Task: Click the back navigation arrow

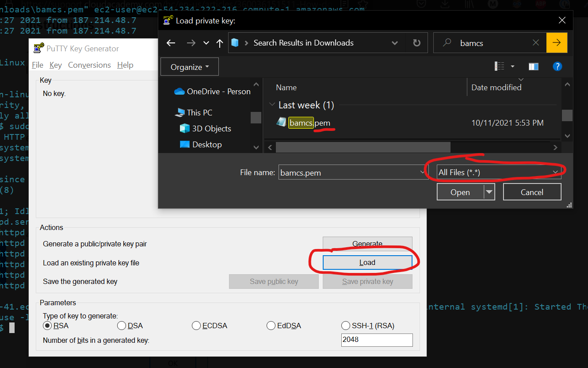Action: coord(171,42)
